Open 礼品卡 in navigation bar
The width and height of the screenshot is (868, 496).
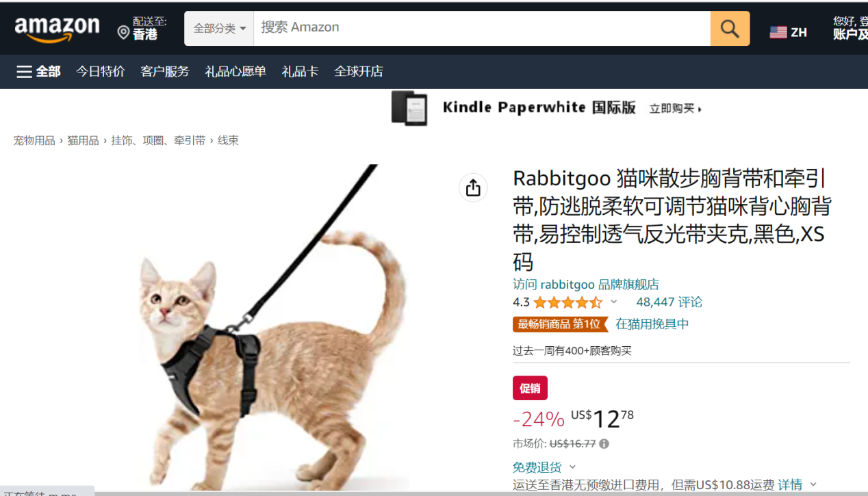(x=301, y=71)
